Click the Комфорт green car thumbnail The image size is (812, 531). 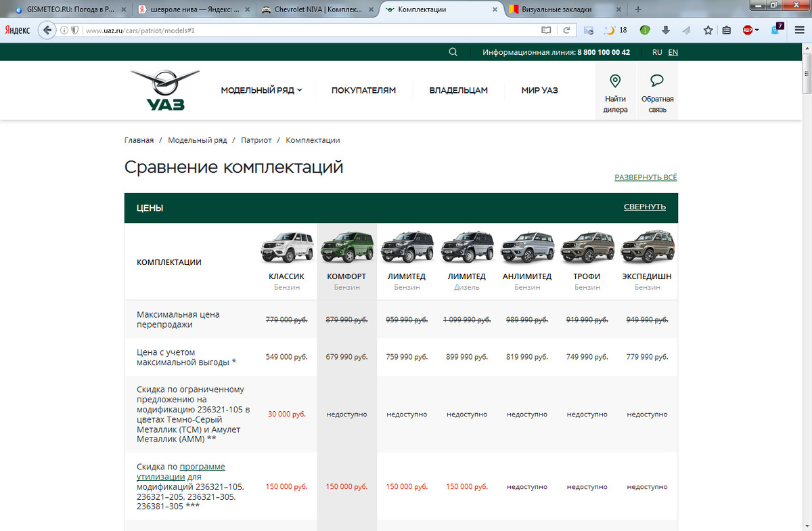click(x=346, y=248)
